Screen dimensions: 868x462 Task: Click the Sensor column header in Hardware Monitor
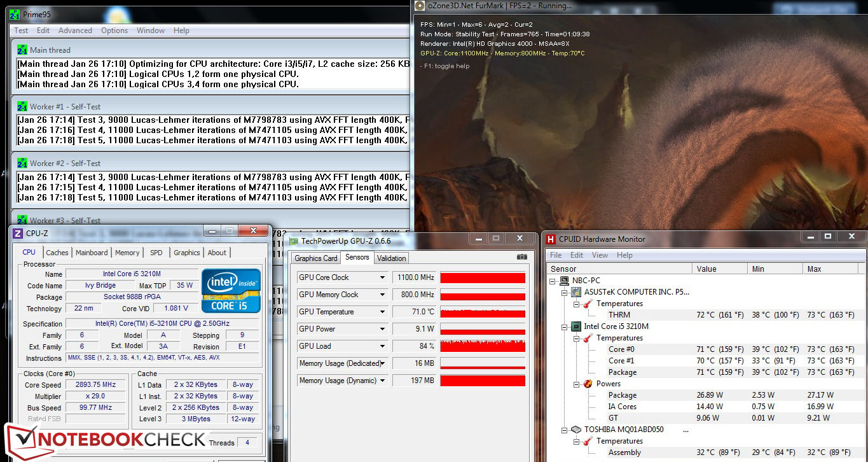click(x=619, y=269)
